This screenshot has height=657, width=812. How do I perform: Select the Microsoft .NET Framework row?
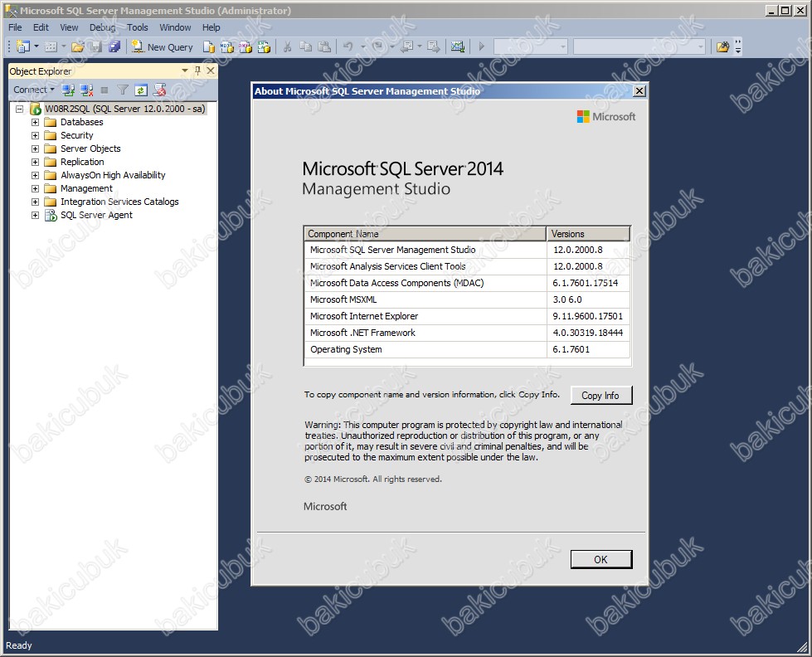pyautogui.click(x=467, y=333)
